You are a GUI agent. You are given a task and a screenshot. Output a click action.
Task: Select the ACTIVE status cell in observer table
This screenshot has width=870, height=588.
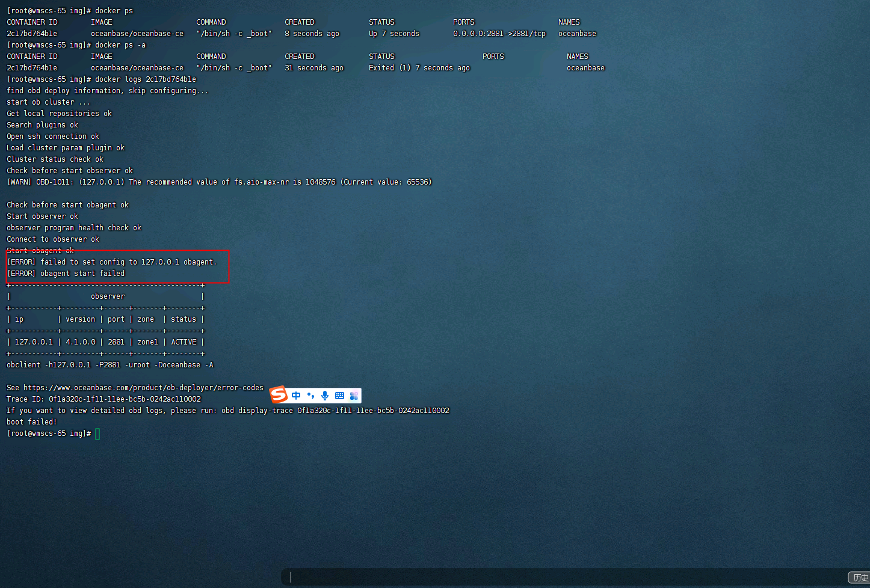coord(184,342)
